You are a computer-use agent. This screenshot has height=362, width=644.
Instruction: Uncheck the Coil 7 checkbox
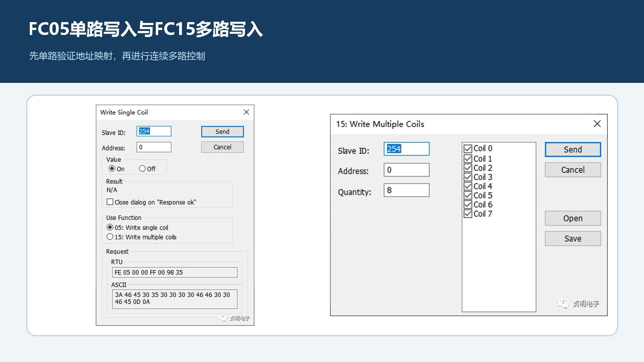tap(468, 214)
